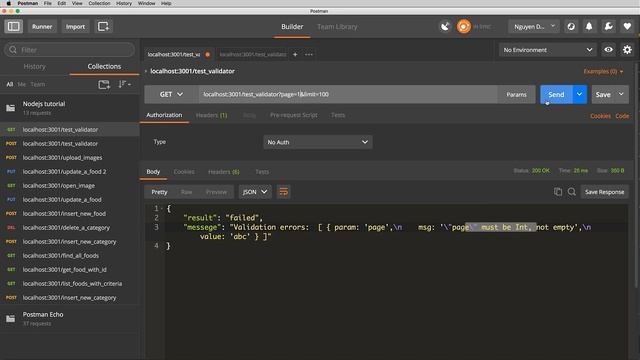640x360 pixels.
Task: Open a new window with the toolbar icon
Action: pos(103,27)
